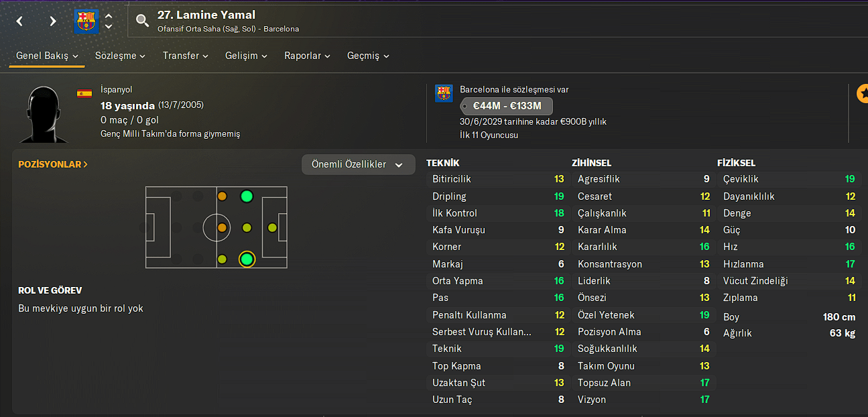This screenshot has height=417, width=868.
Task: Expand the Önemli Özellikler dropdown
Action: pyautogui.click(x=358, y=165)
